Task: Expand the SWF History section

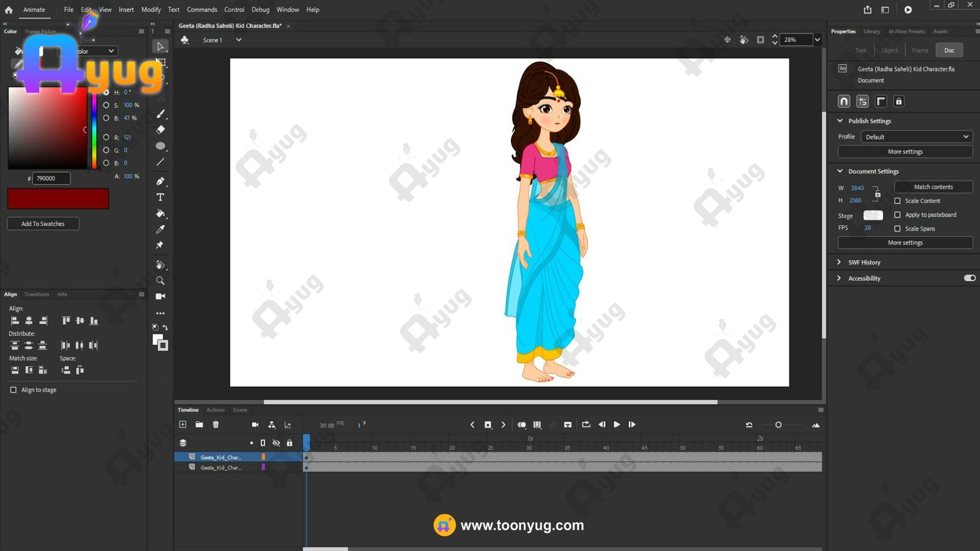Action: point(839,262)
